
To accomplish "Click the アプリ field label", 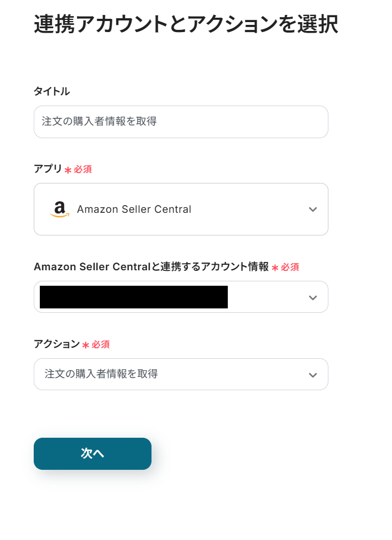I will point(48,169).
